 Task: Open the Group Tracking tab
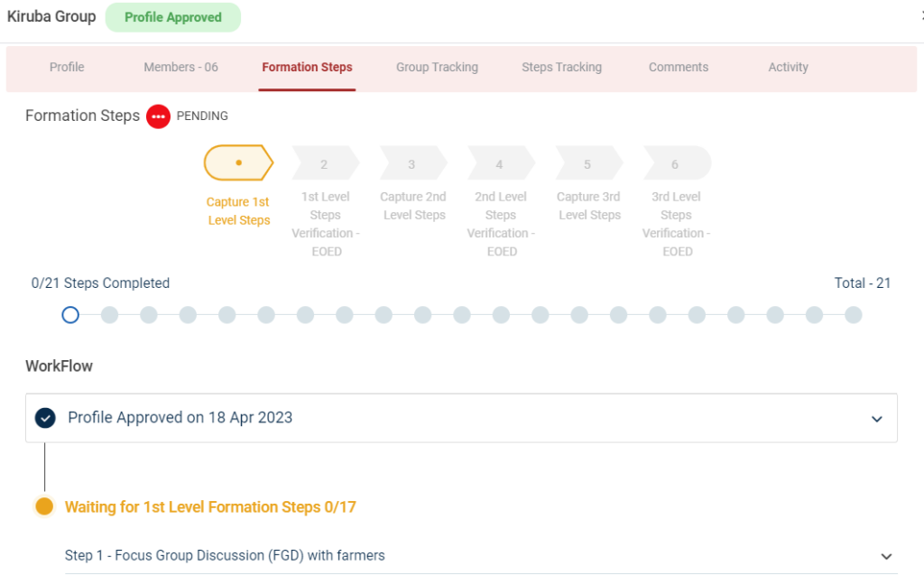click(x=437, y=67)
